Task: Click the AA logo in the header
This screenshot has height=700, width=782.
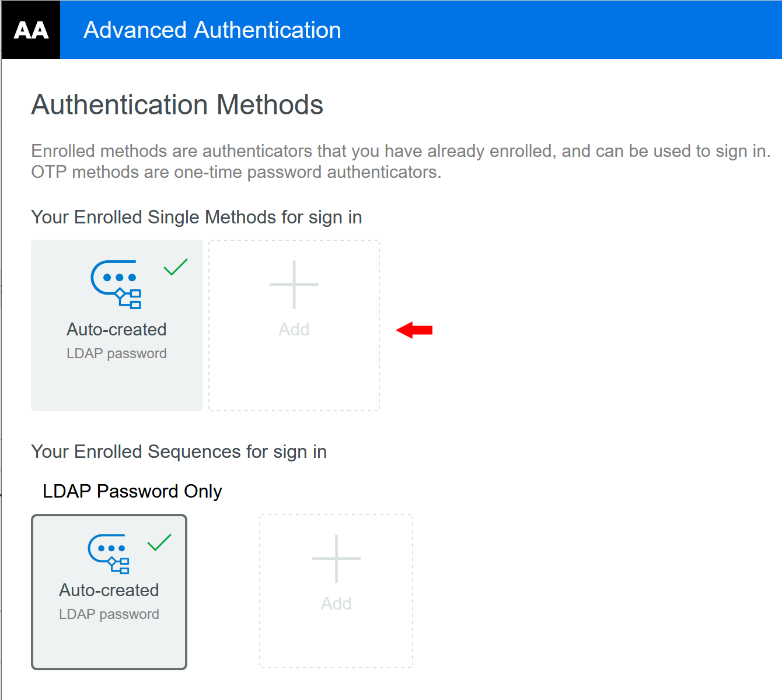Action: [x=31, y=30]
